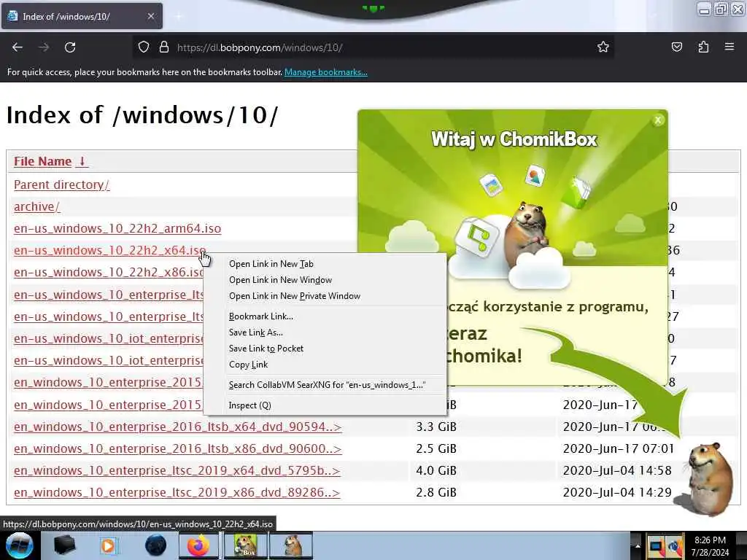Open the dark globe browser taskbar icon
Viewport: 747px width, 560px height.
pos(156,545)
